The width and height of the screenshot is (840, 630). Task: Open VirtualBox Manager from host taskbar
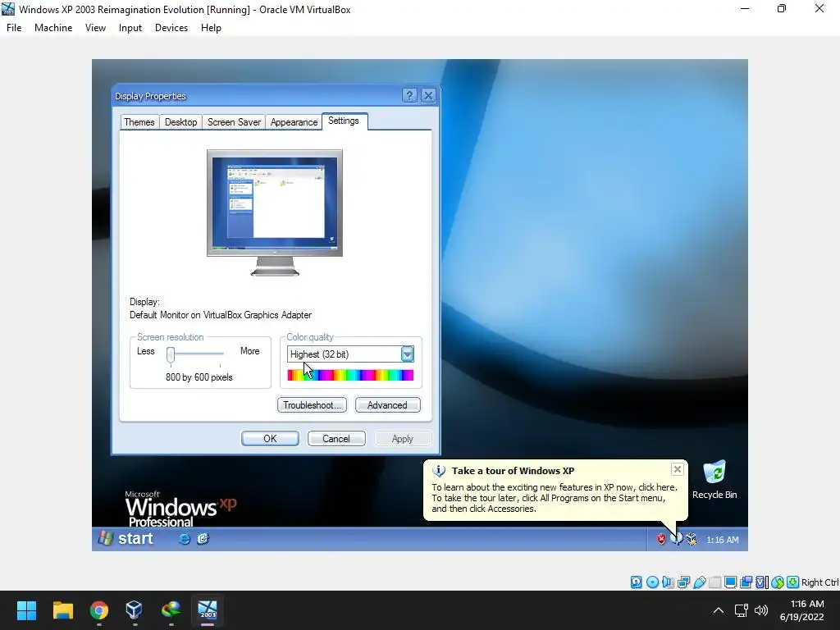click(135, 610)
